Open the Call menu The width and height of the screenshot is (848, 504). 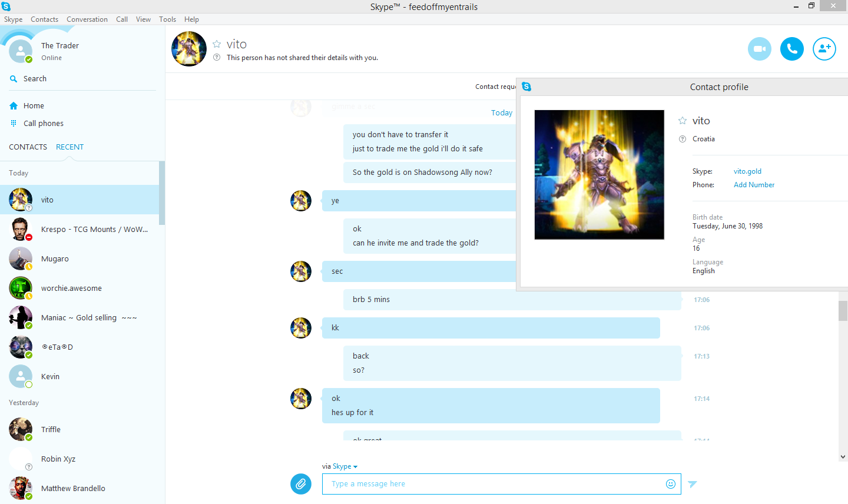click(122, 19)
